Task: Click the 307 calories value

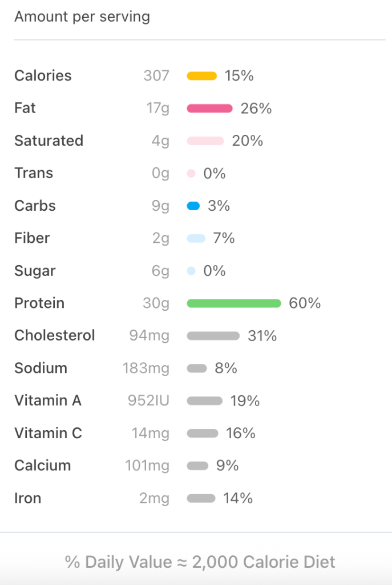Action: point(156,76)
